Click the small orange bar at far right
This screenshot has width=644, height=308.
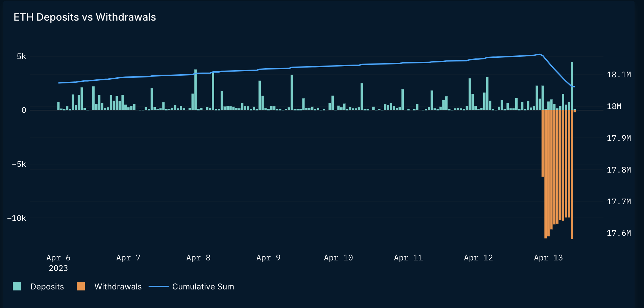pyautogui.click(x=575, y=111)
